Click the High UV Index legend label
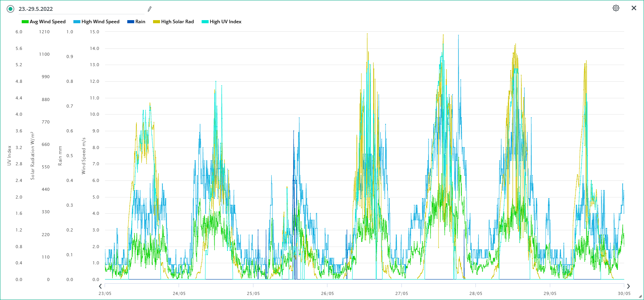The width and height of the screenshot is (644, 300). click(226, 22)
